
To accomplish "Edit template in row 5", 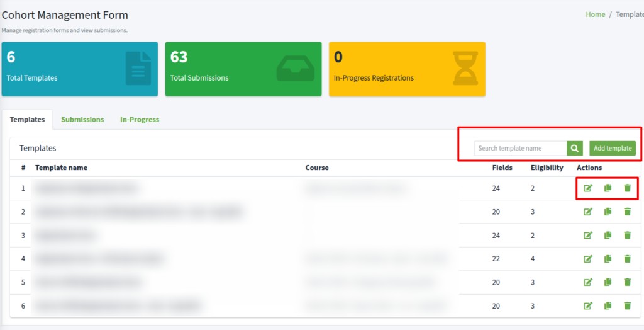I will click(x=588, y=282).
